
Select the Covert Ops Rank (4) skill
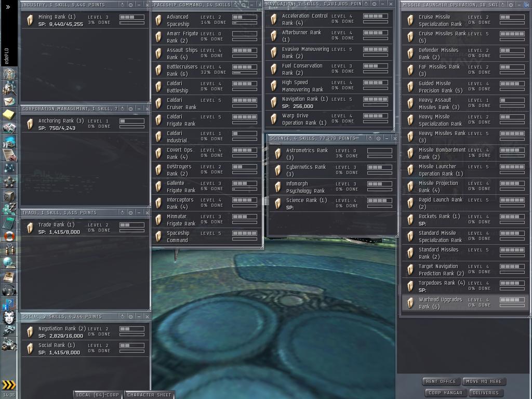point(207,153)
